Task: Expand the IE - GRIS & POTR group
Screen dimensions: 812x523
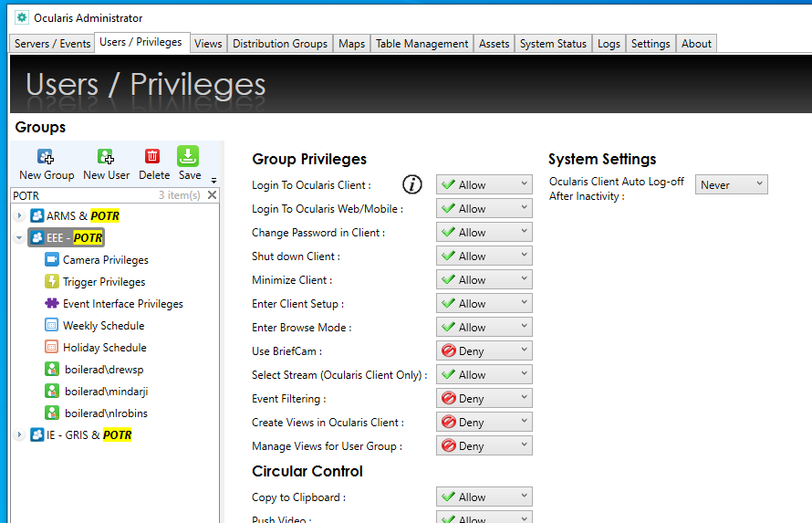Action: [20, 435]
